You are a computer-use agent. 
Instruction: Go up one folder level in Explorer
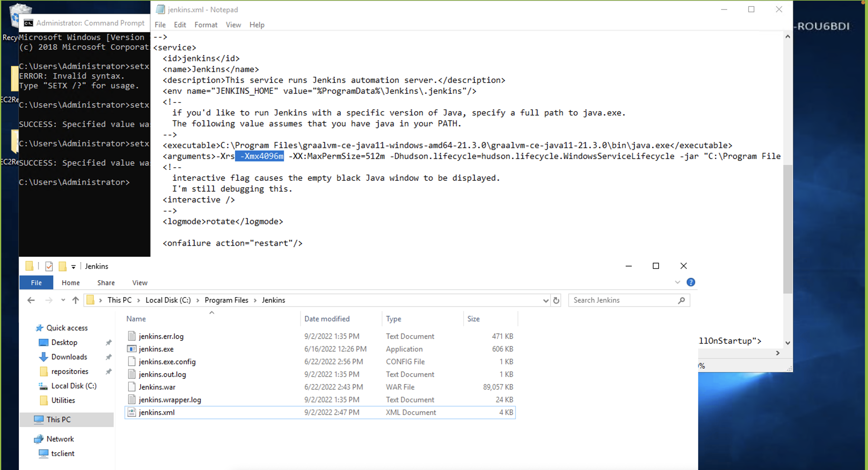point(76,300)
